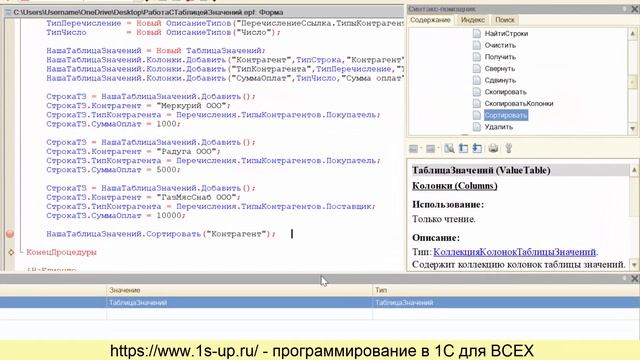Switch to the Содержание tab
Screen dimensions: 640x360
pyautogui.click(x=430, y=20)
